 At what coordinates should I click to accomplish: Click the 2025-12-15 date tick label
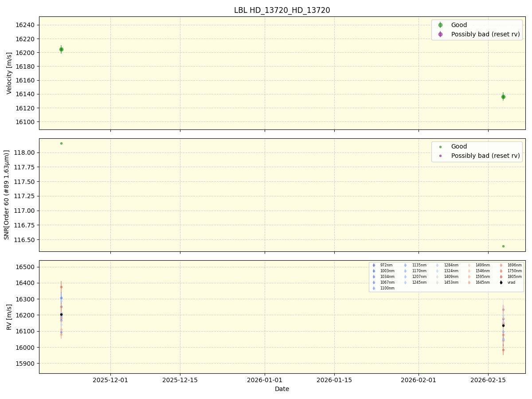(x=180, y=380)
